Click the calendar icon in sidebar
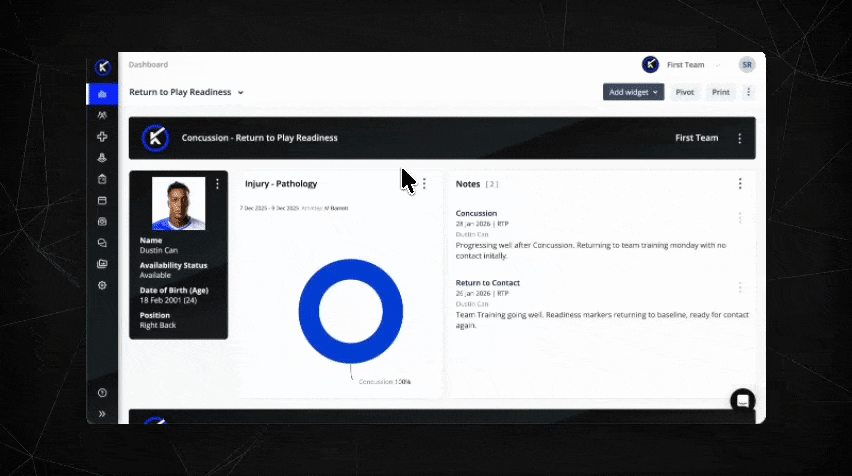This screenshot has width=852, height=476. [102, 200]
